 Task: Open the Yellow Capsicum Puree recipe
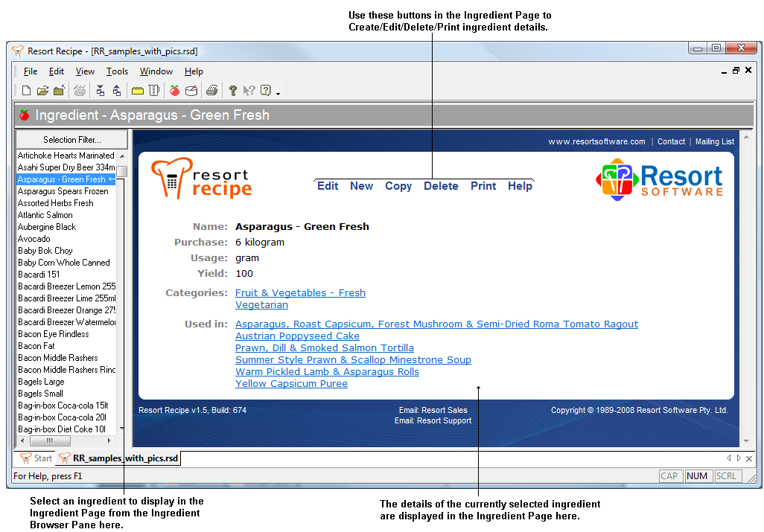click(x=291, y=383)
